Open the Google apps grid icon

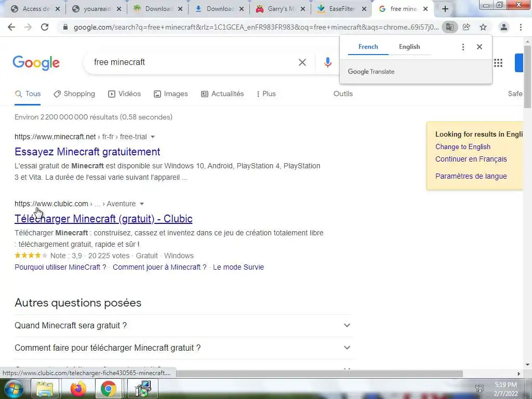498,63
